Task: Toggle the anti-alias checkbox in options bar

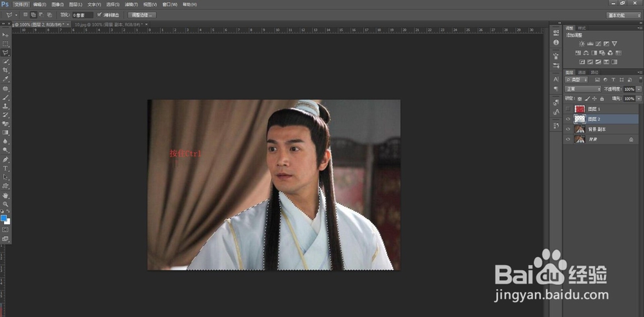Action: pyautogui.click(x=99, y=15)
